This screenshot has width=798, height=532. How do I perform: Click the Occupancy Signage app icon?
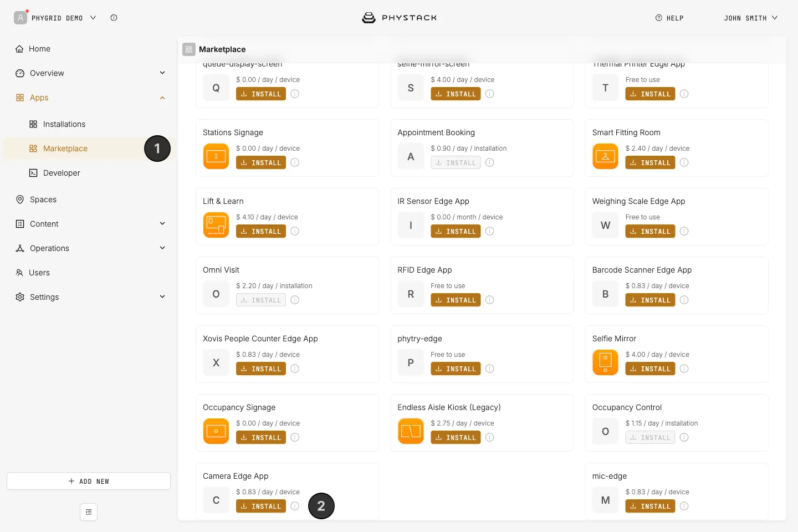coord(216,431)
